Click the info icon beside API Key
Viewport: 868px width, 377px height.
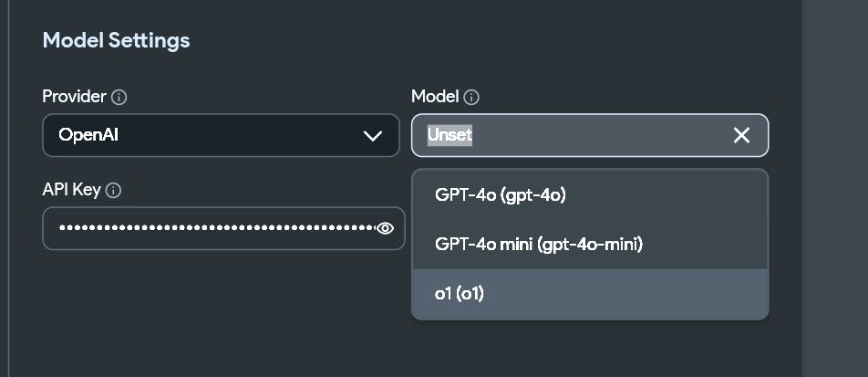(113, 192)
